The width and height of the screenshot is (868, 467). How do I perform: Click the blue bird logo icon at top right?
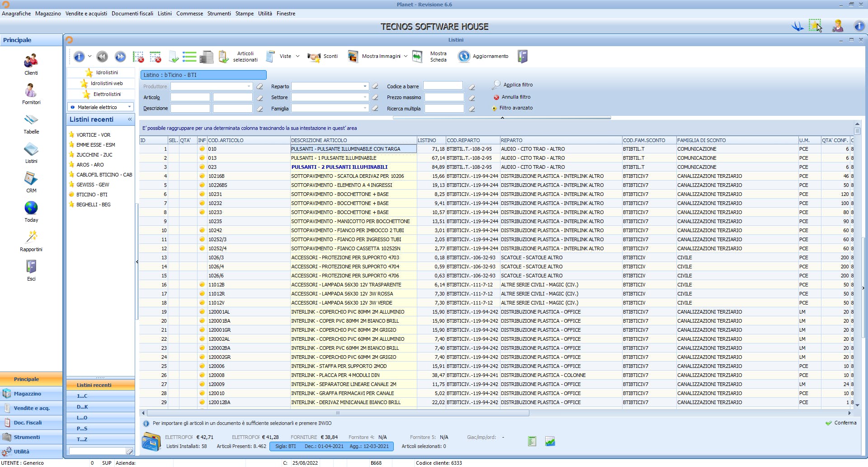pos(797,26)
